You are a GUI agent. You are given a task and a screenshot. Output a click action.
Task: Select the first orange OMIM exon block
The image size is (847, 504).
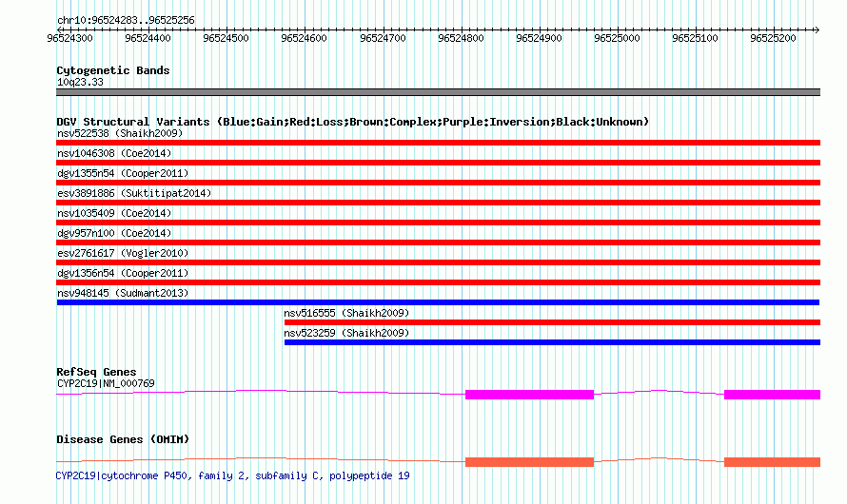(x=529, y=462)
